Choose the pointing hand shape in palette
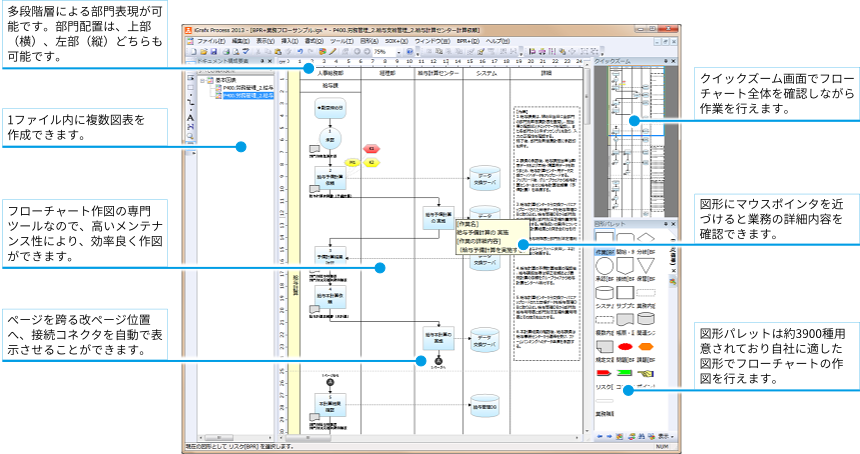This screenshot has width=860, height=454. pyautogui.click(x=646, y=373)
